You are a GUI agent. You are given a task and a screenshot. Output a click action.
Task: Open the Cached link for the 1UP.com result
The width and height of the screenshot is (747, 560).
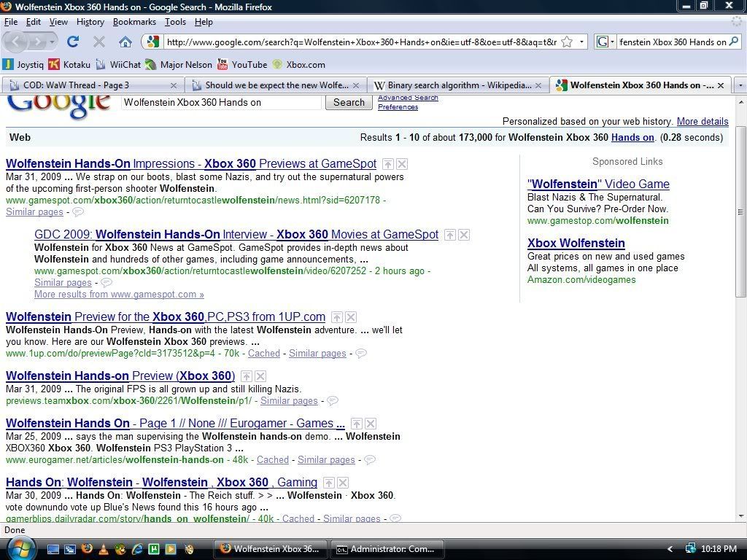click(264, 354)
